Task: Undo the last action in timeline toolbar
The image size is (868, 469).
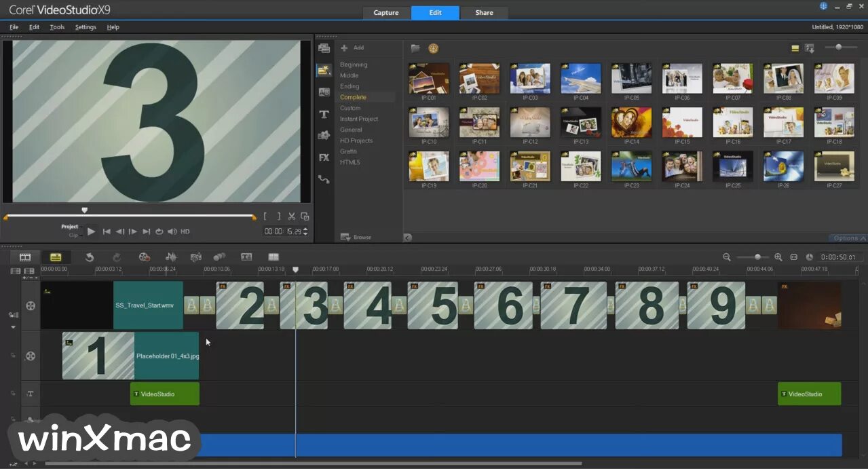Action: (89, 257)
